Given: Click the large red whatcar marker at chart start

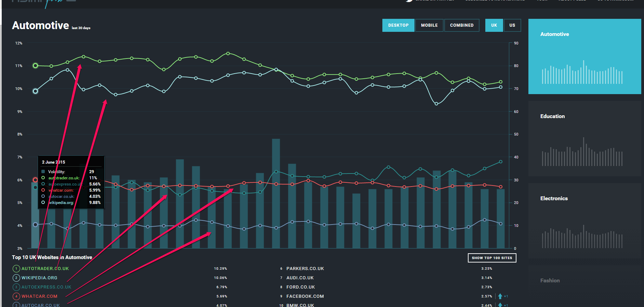Looking at the screenshot, I should [x=35, y=180].
